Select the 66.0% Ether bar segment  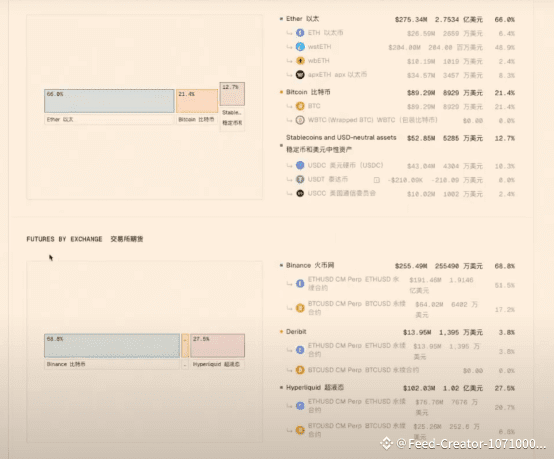tap(109, 101)
